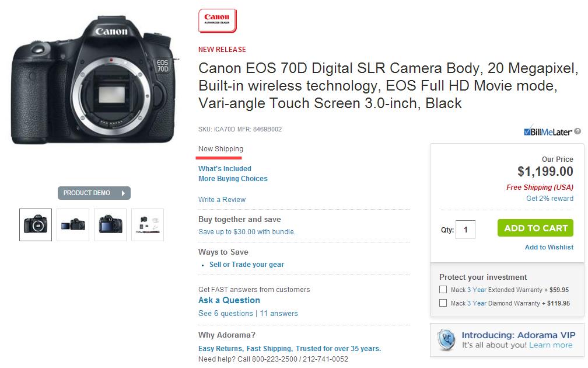Open See 6 questions and answers
Image resolution: width=588 pixels, height=368 pixels.
click(247, 313)
